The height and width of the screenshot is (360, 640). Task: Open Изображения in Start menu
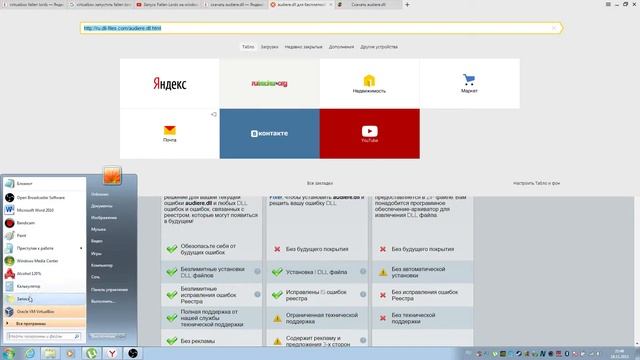(x=104, y=218)
